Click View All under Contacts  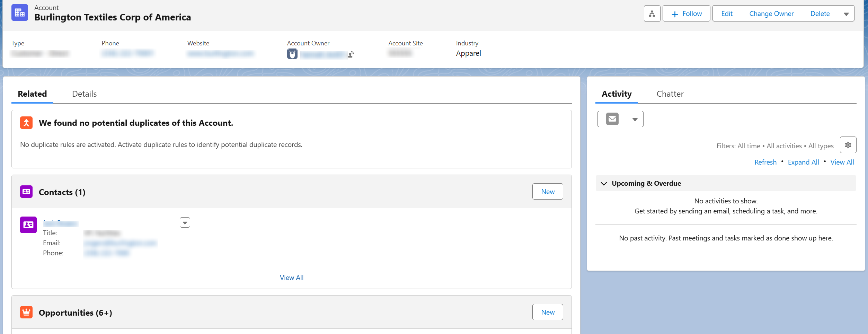point(291,277)
